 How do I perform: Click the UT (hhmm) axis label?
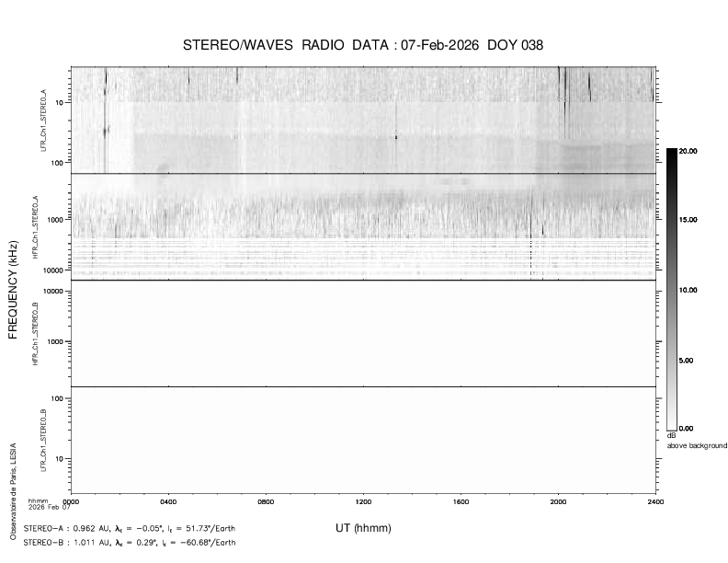tap(363, 528)
